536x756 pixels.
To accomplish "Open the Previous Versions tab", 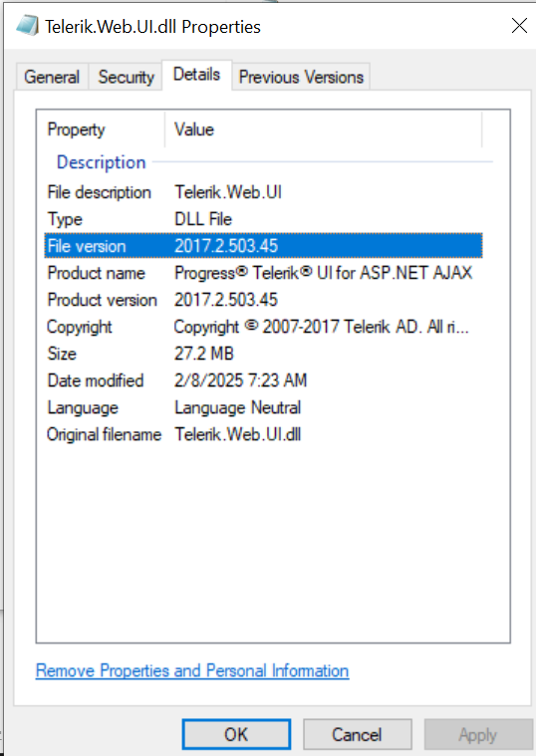I will point(301,77).
